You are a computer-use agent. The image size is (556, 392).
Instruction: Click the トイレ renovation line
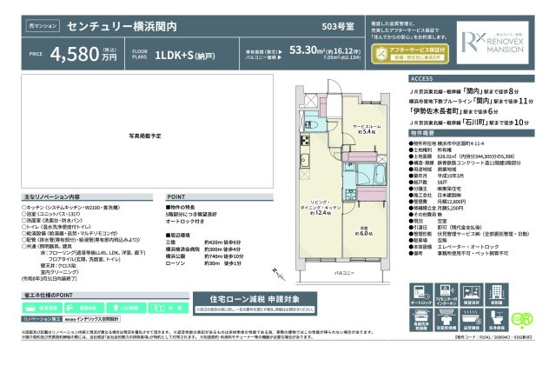pos(56,227)
